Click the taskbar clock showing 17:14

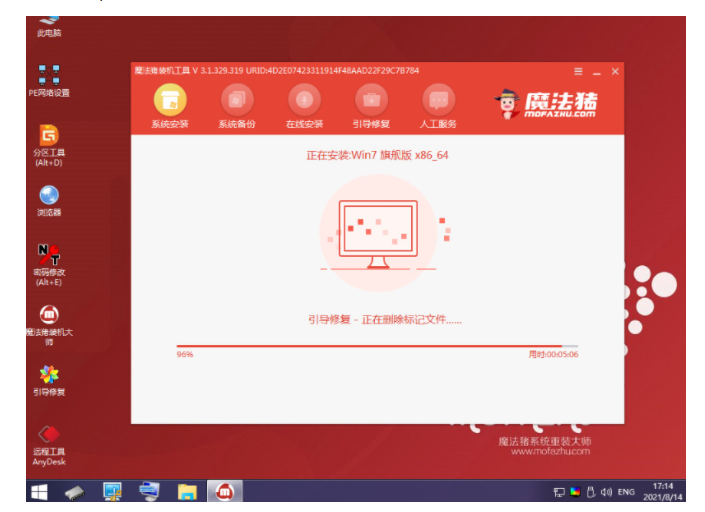click(x=662, y=491)
